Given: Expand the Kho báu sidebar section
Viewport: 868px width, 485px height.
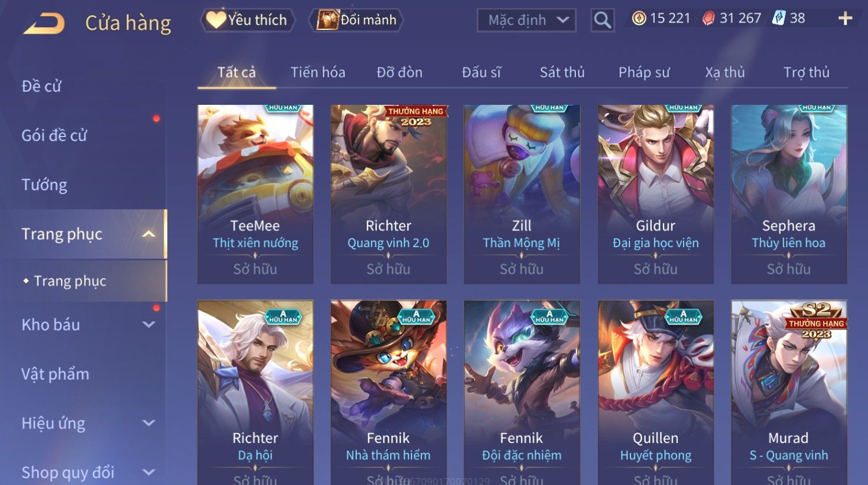Looking at the screenshot, I should (149, 324).
